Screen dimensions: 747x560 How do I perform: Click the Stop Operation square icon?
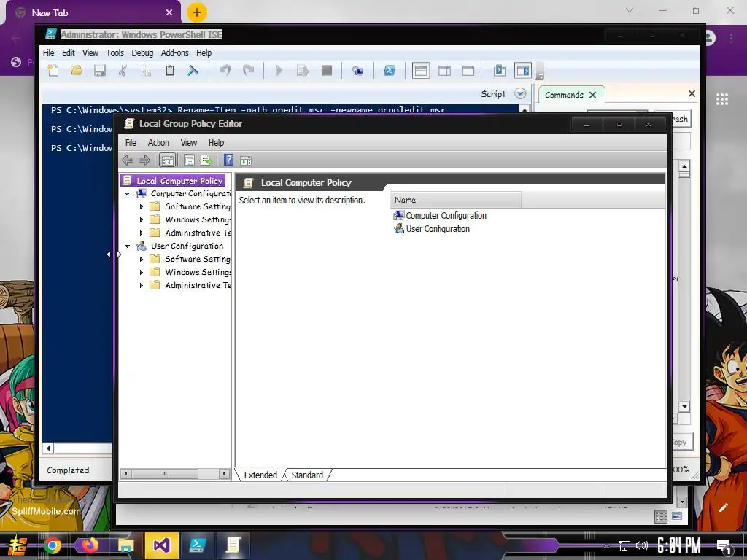[326, 71]
